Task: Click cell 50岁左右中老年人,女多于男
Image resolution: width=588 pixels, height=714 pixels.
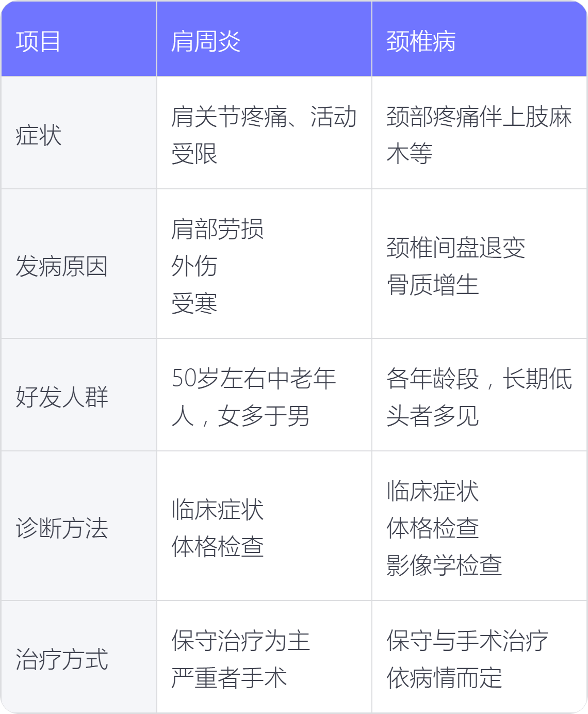Action: tap(254, 397)
